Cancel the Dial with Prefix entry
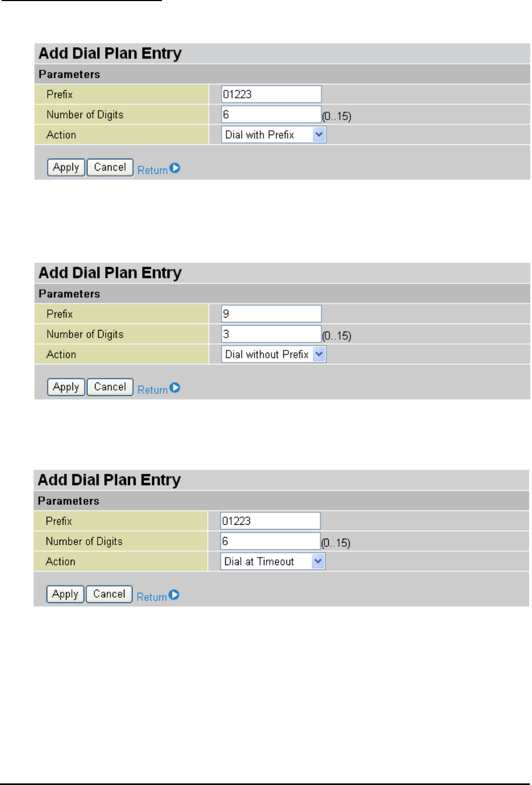 pyautogui.click(x=110, y=167)
